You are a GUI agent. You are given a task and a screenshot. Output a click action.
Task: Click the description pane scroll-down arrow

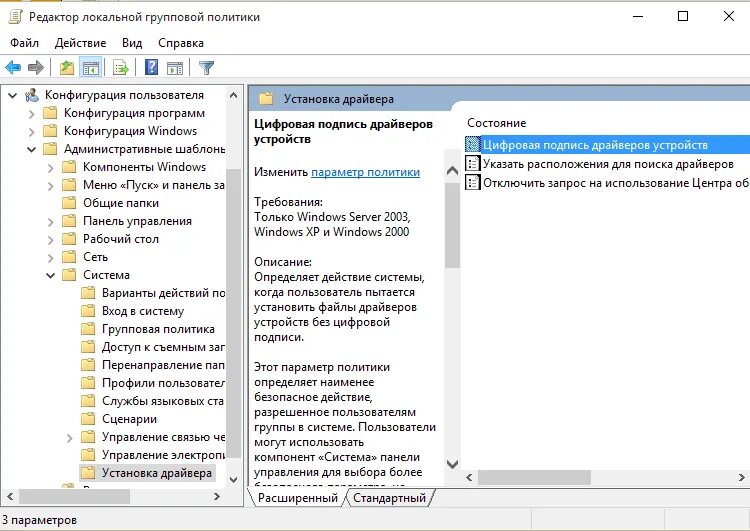[x=452, y=464]
